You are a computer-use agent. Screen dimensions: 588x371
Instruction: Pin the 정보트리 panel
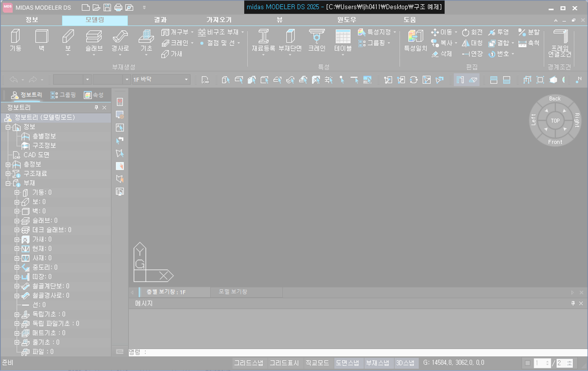tap(96, 108)
